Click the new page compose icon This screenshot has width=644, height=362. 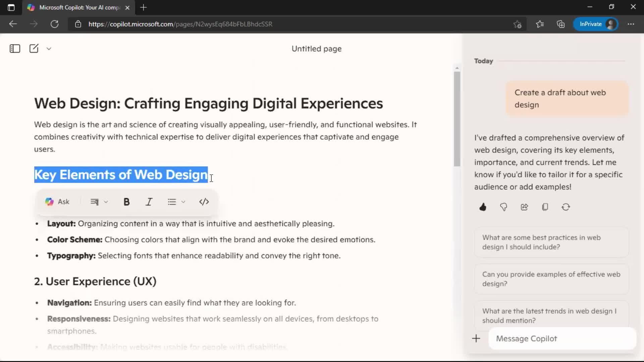click(x=34, y=49)
